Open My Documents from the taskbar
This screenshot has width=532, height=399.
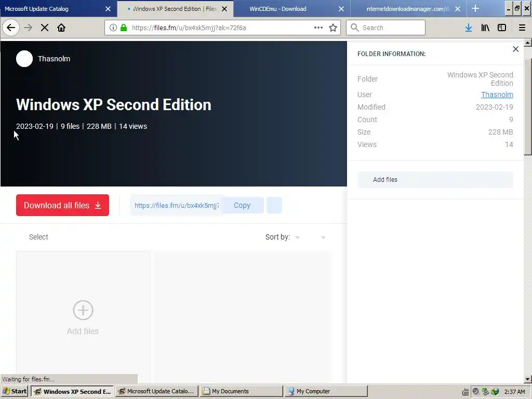[x=241, y=391]
